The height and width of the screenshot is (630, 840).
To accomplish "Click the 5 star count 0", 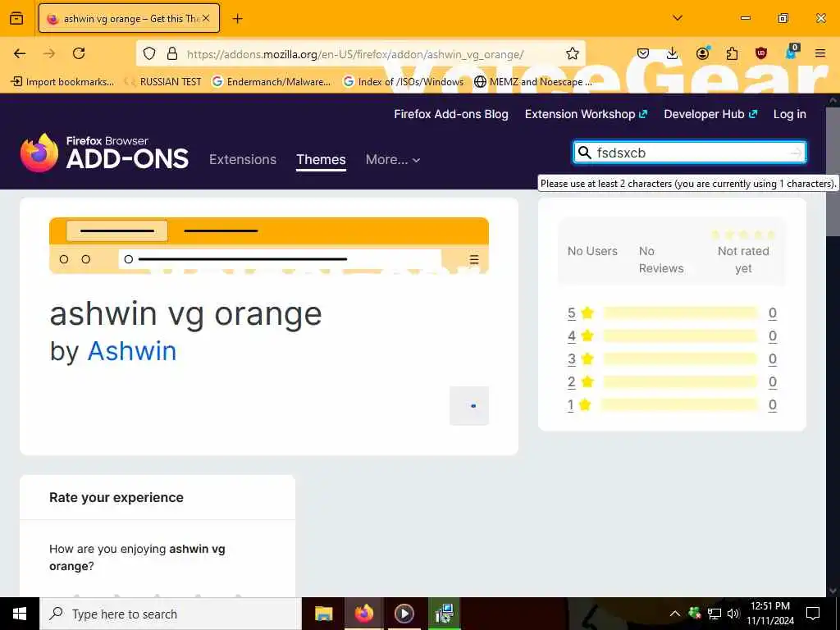I will tap(772, 313).
